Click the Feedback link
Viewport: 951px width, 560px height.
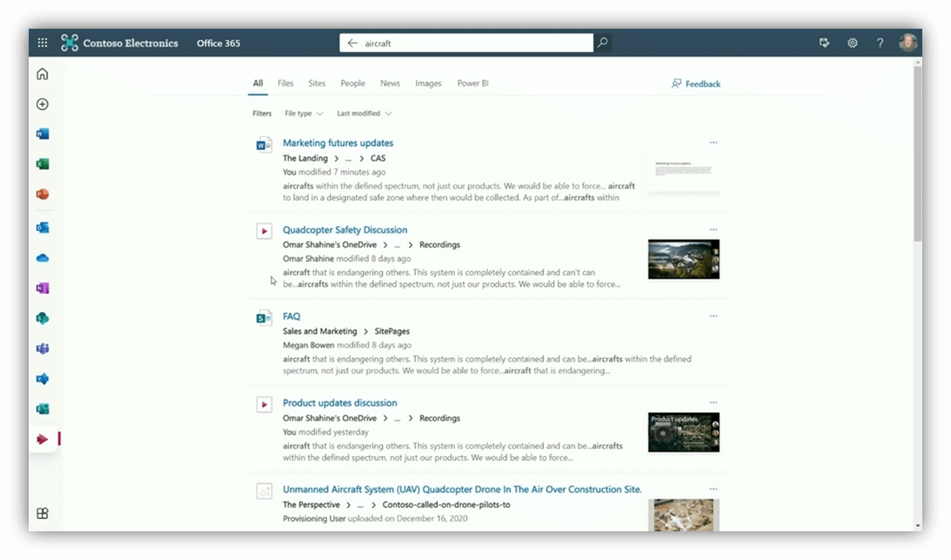pyautogui.click(x=696, y=84)
